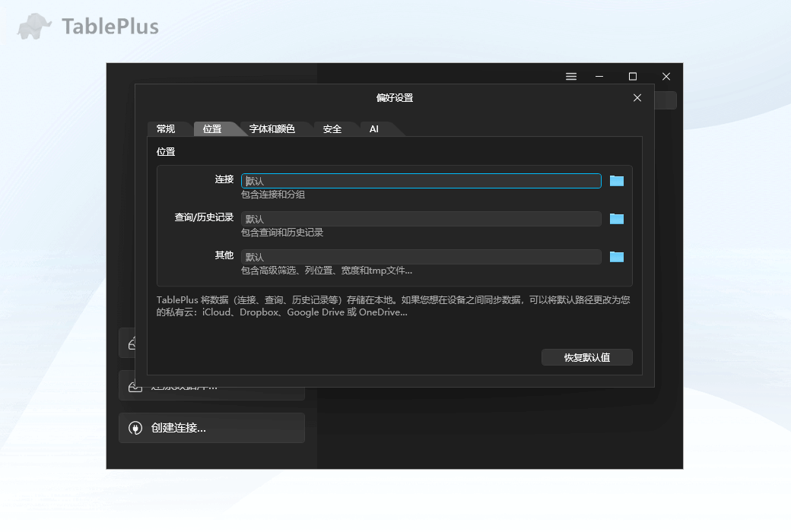Screen dimensions: 791x532
Task: Choose folder for 其他 files location
Action: click(616, 257)
